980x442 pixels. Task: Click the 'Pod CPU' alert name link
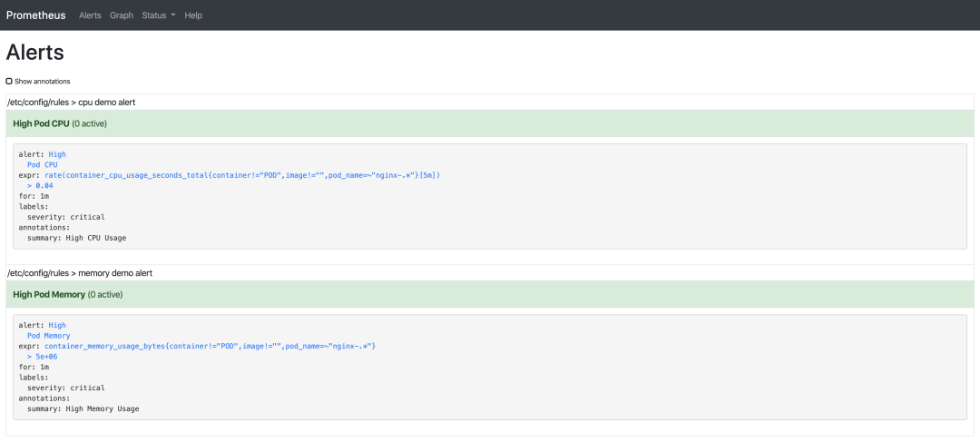click(43, 165)
